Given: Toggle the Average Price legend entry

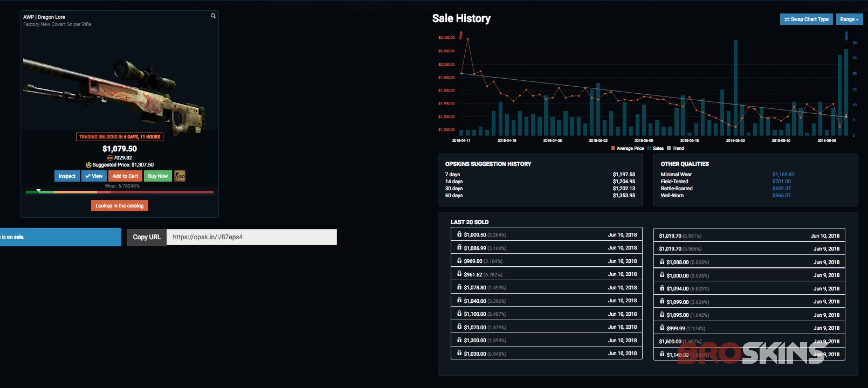Looking at the screenshot, I should point(628,148).
